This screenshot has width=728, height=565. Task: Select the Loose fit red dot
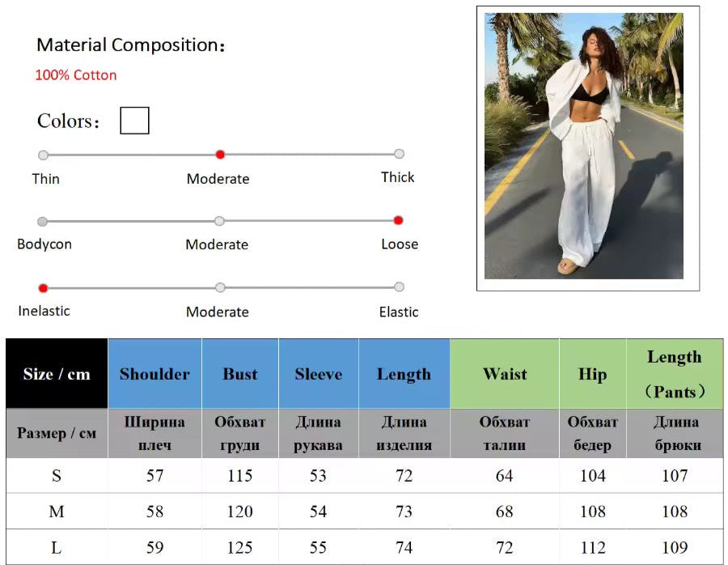point(398,220)
